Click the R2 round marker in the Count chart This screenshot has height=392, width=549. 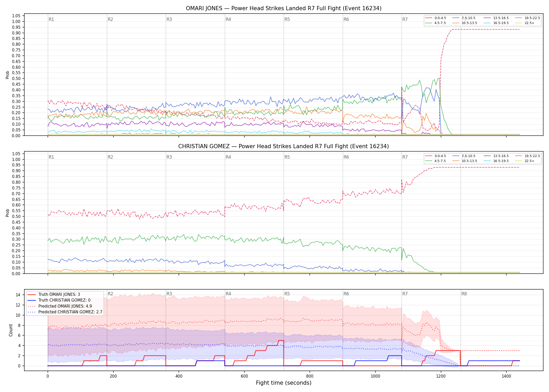110,294
